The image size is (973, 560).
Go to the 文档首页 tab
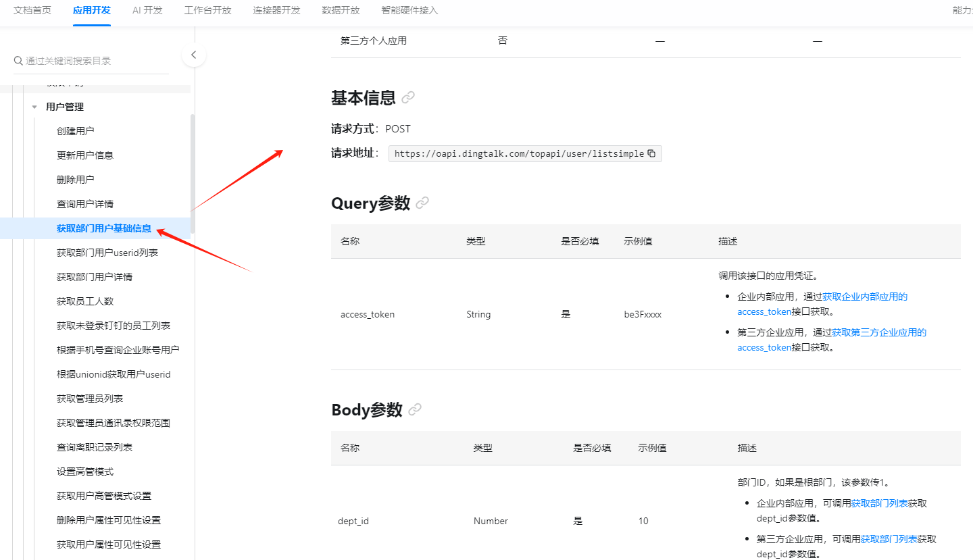32,10
